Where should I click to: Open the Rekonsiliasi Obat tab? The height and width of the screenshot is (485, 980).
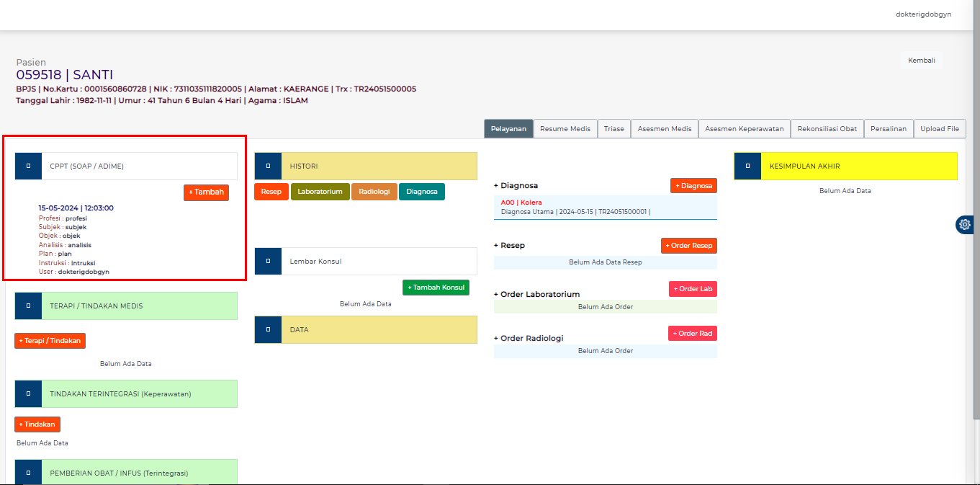coord(827,128)
